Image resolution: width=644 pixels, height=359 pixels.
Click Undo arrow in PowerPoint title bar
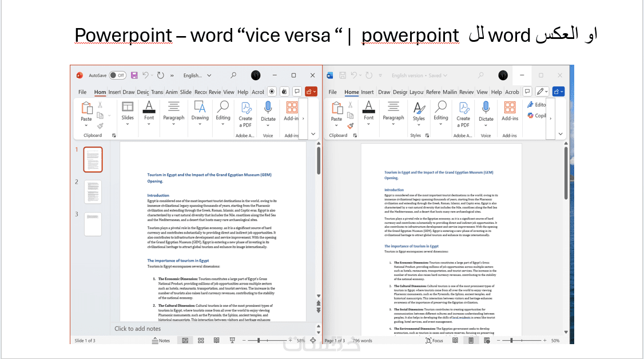click(145, 75)
